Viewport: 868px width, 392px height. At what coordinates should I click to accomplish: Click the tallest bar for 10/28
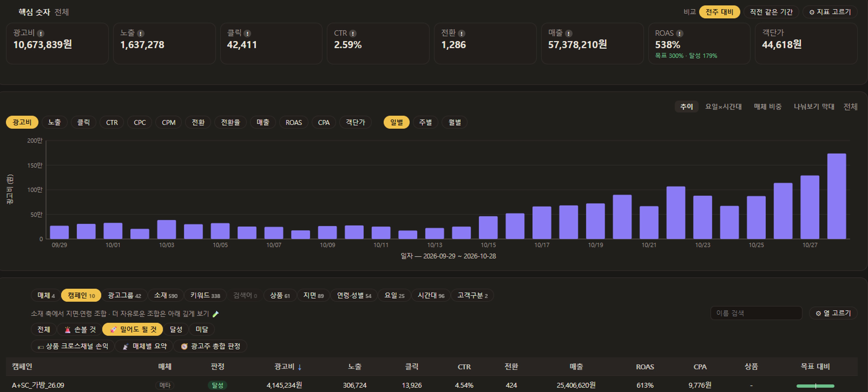point(836,196)
